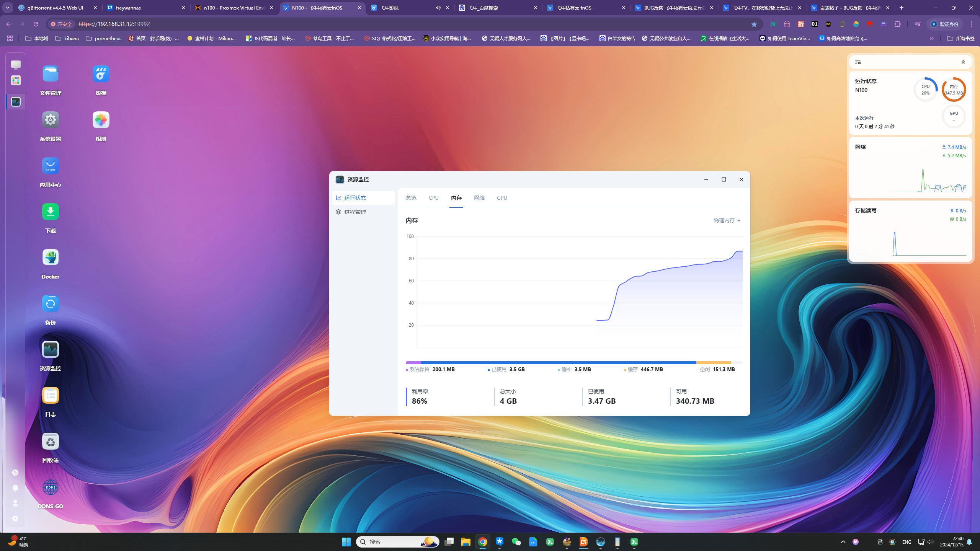Open widget settings icon in status panel
The width and height of the screenshot is (980, 551).
pos(858,62)
